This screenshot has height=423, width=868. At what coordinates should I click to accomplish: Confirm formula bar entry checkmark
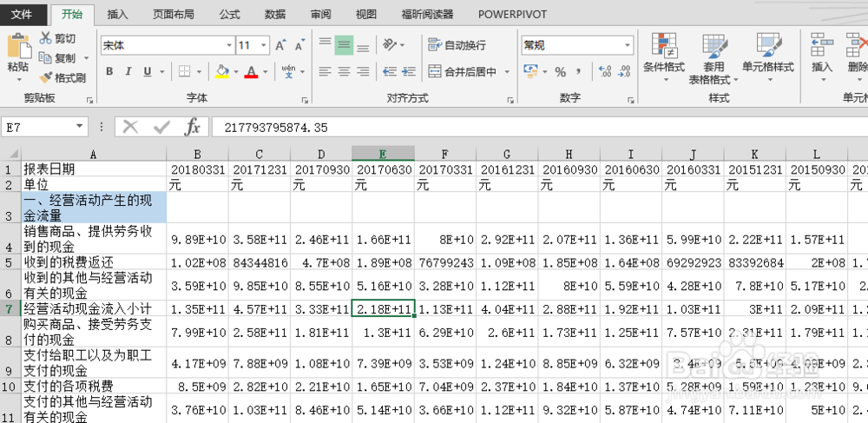pos(161,128)
